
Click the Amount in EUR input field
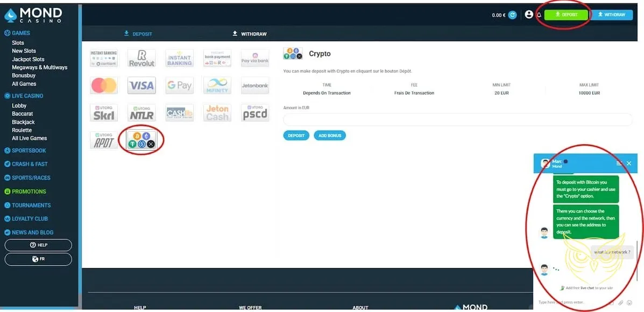pos(457,119)
